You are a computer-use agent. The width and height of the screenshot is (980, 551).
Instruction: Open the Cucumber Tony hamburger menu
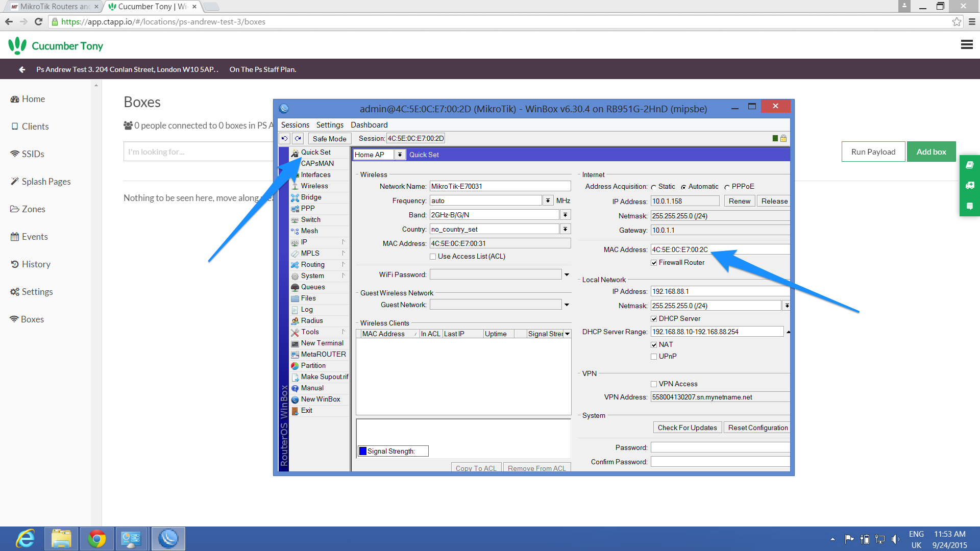(x=966, y=45)
